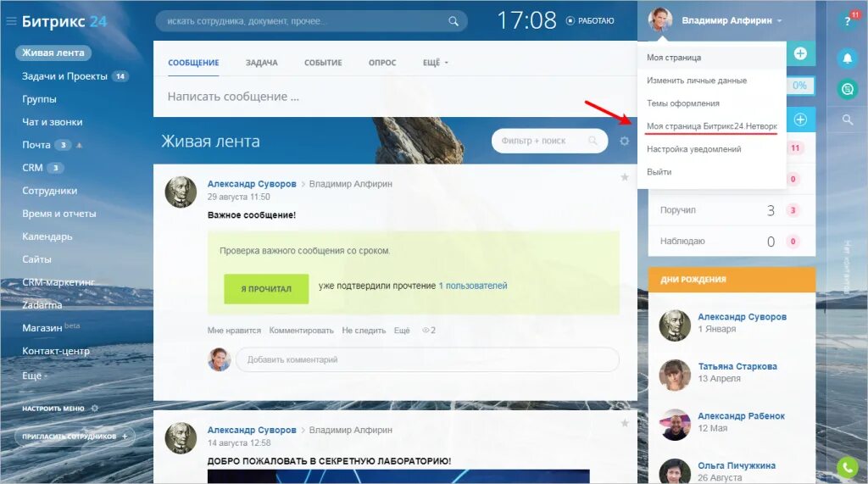Screen dimensions: 868x484
Task: Switch to the ЗАДАЧА tab
Action: point(262,63)
